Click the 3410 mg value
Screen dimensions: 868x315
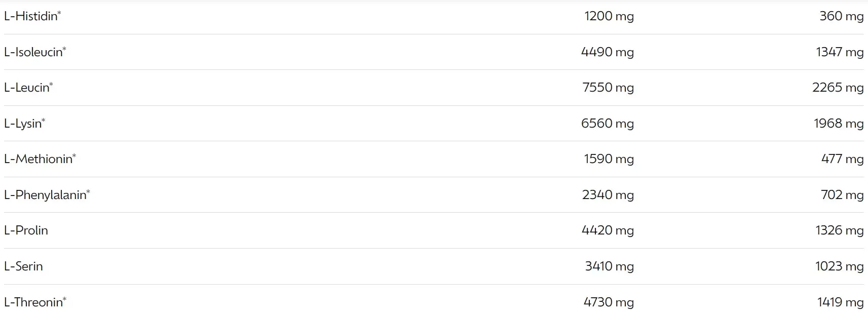[610, 266]
